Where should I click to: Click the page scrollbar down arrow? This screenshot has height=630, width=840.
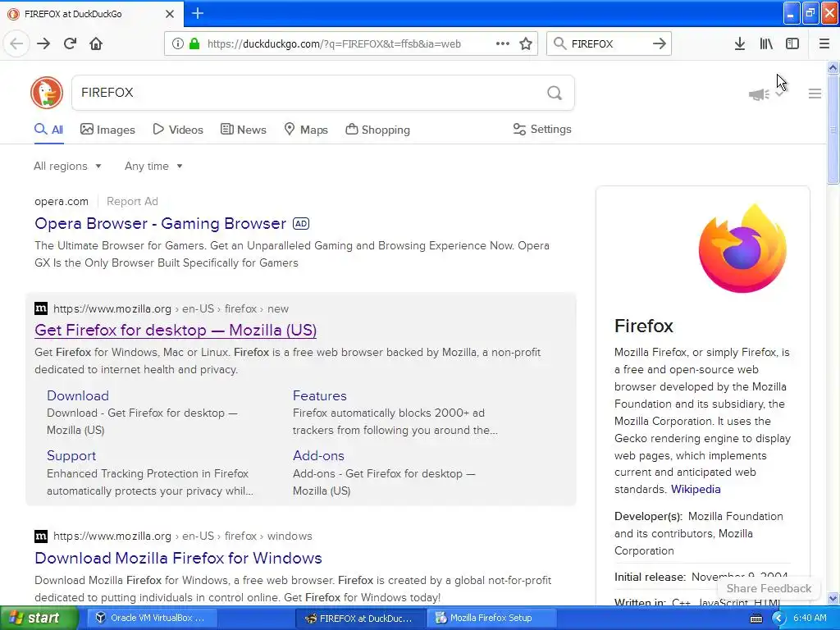833,598
